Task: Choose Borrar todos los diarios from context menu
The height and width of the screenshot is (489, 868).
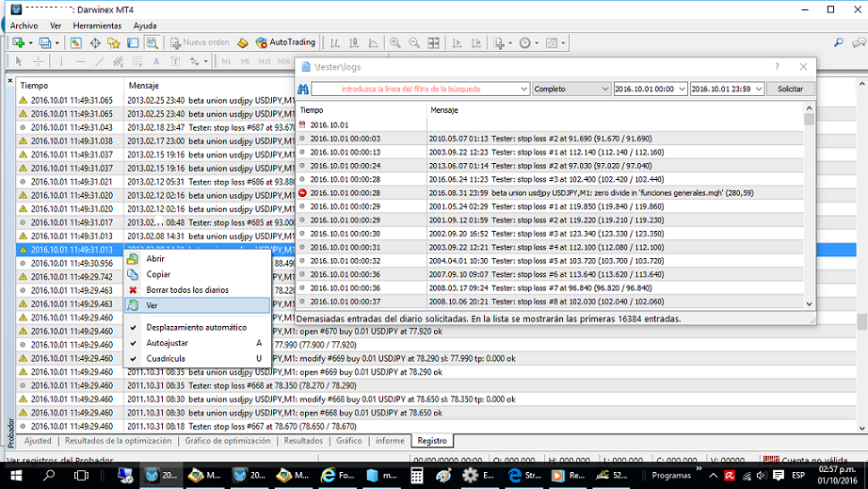Action: click(186, 290)
